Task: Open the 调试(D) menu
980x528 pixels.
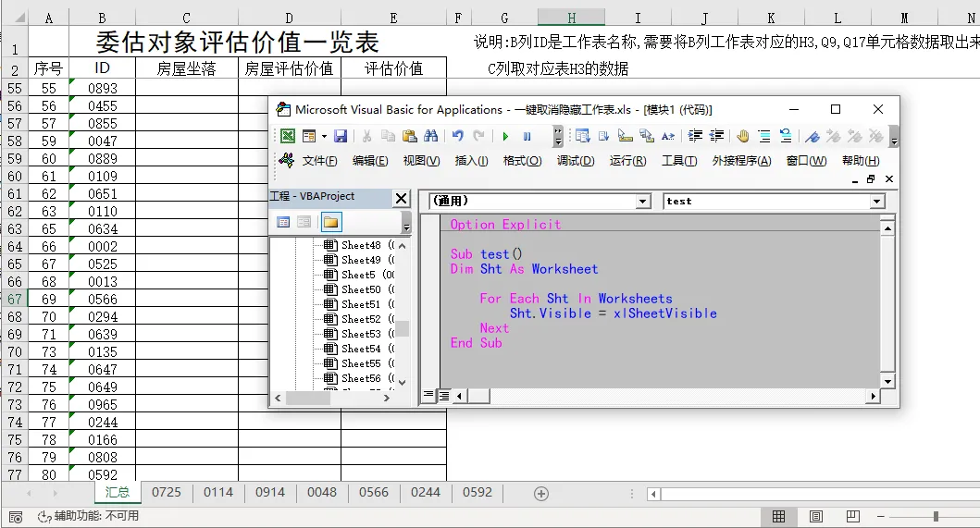Action: click(x=576, y=161)
